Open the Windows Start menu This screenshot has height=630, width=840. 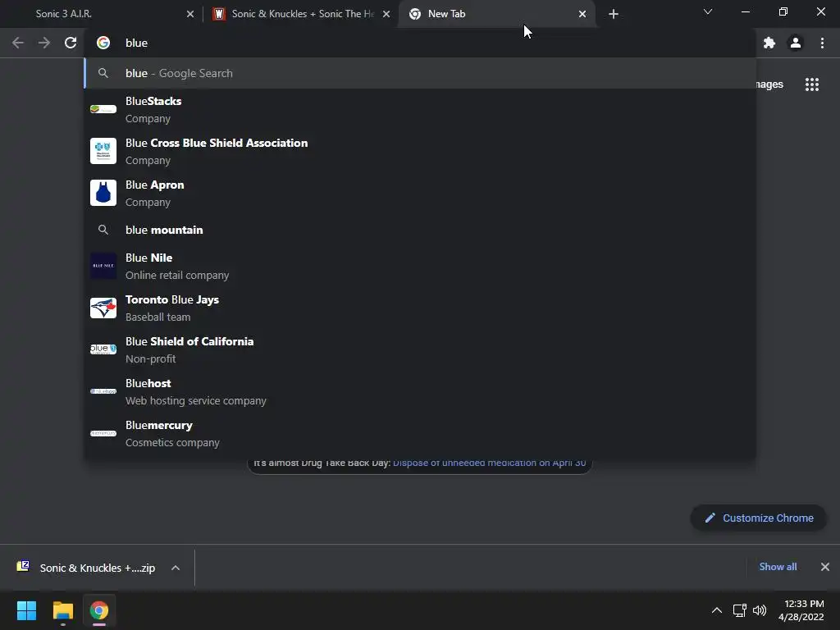[26, 610]
